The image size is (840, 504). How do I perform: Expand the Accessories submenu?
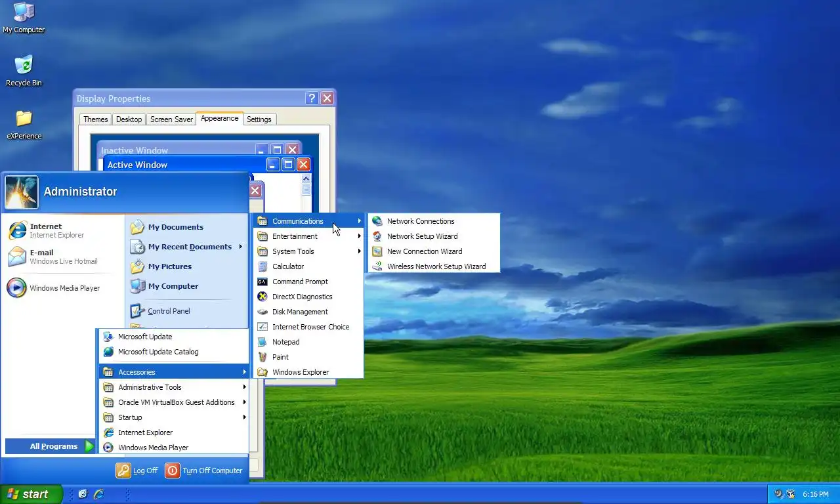pos(174,372)
